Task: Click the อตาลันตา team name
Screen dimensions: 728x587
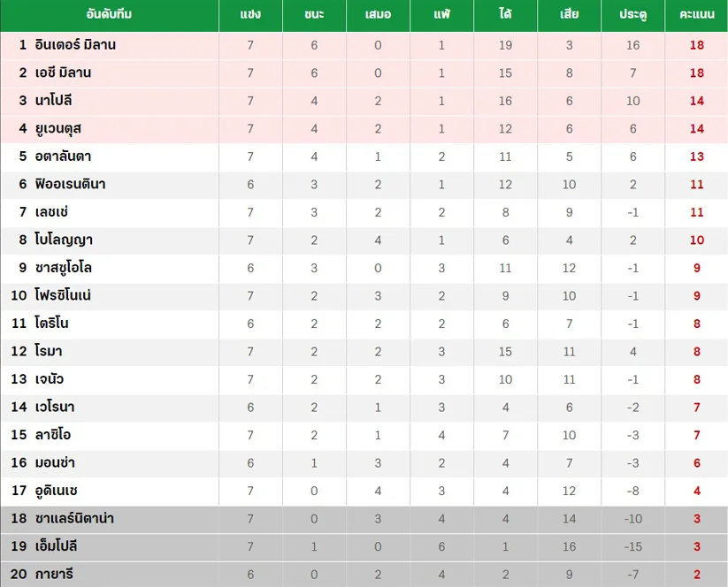Action: click(x=63, y=156)
